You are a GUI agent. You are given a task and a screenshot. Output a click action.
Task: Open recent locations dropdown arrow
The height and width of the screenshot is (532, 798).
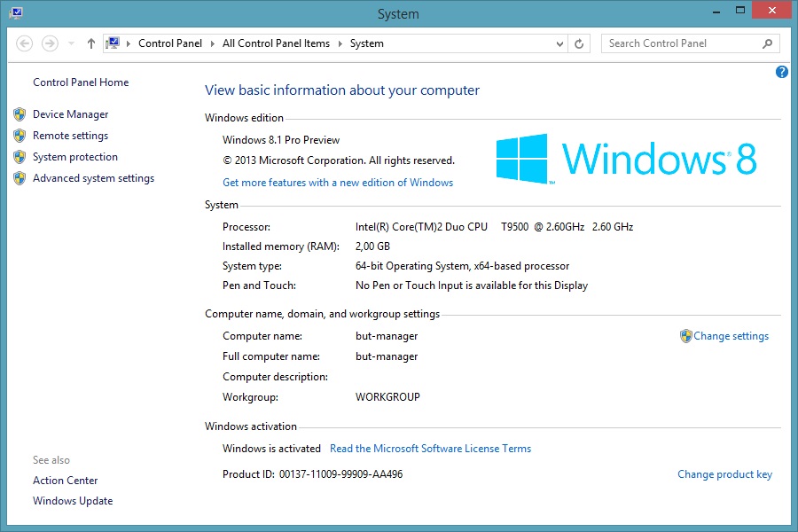tap(71, 43)
